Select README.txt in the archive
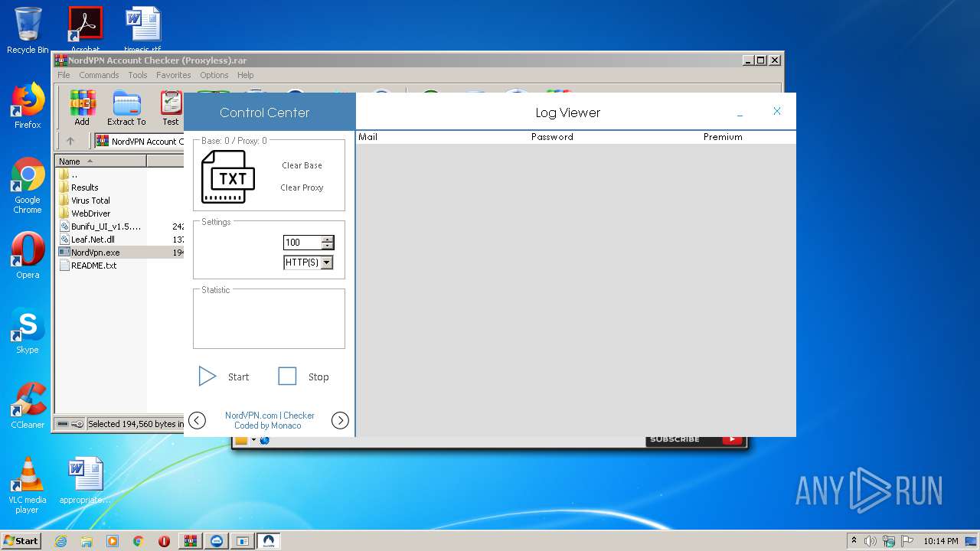Viewport: 980px width, 551px height. (87, 266)
